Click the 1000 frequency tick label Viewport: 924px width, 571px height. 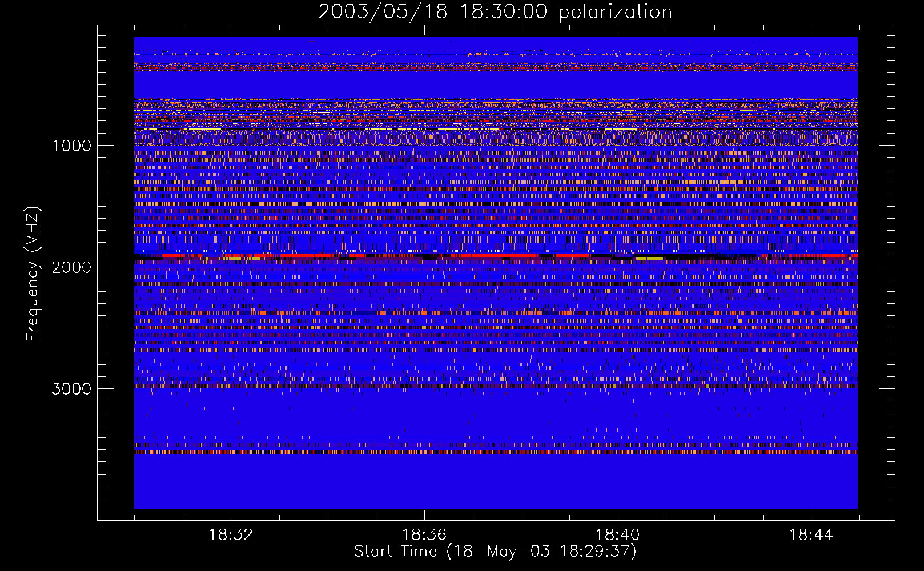[x=71, y=146]
